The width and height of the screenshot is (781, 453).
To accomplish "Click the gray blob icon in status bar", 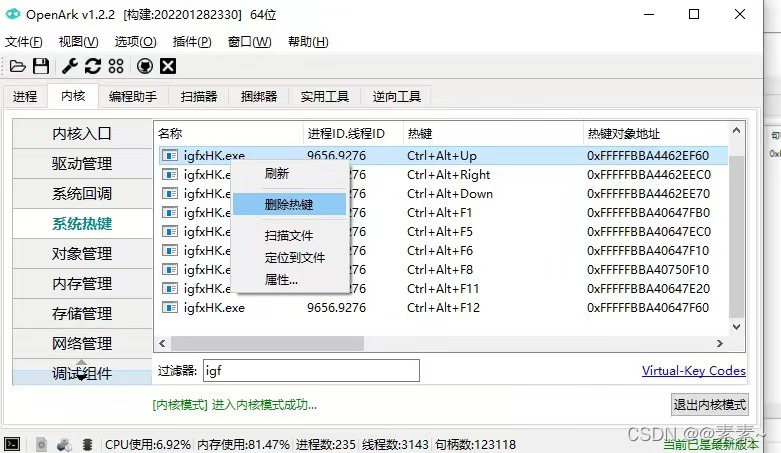I will [64, 444].
